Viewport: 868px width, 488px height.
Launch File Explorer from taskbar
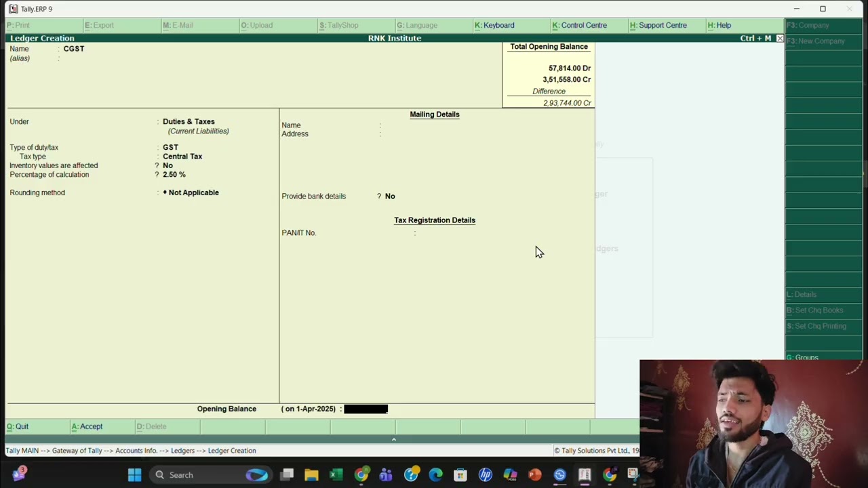click(311, 475)
